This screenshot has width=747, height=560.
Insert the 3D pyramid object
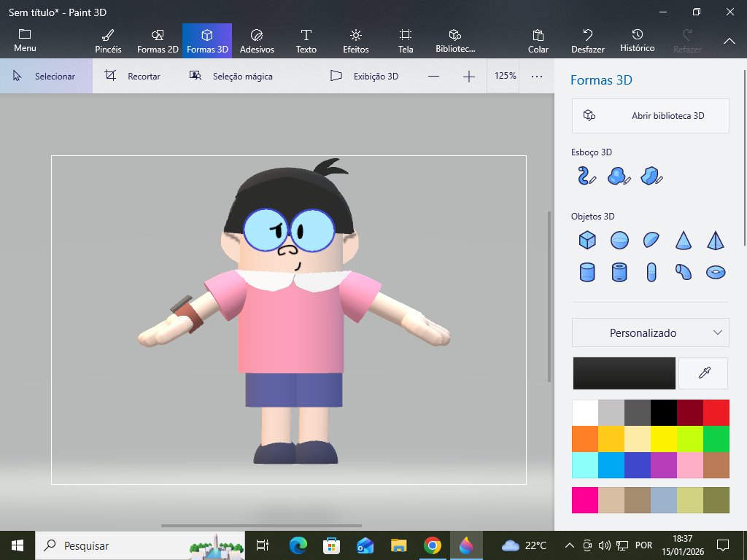716,240
